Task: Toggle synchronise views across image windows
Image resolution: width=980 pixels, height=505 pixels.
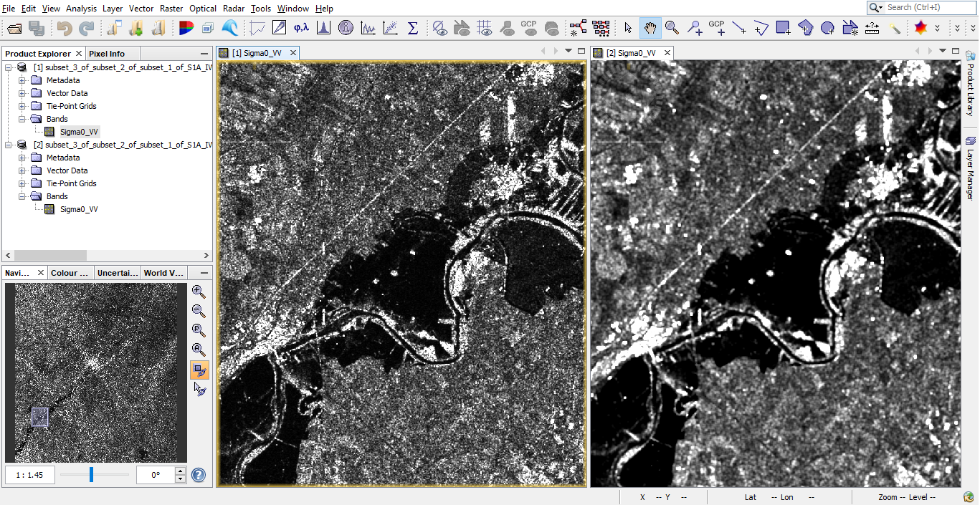Action: click(x=199, y=370)
